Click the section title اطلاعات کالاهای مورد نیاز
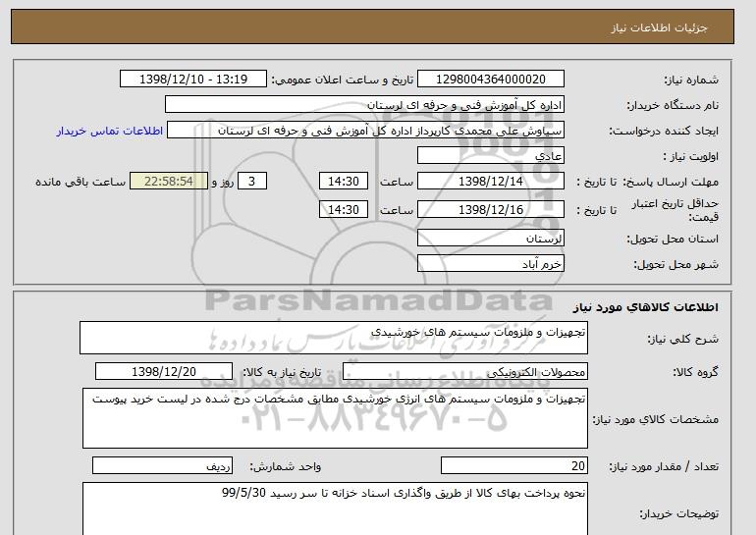Image resolution: width=756 pixels, height=535 pixels. tap(646, 307)
